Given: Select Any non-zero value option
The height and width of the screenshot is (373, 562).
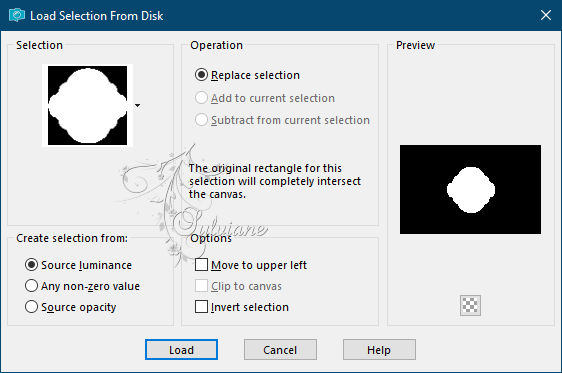Looking at the screenshot, I should (82, 286).
